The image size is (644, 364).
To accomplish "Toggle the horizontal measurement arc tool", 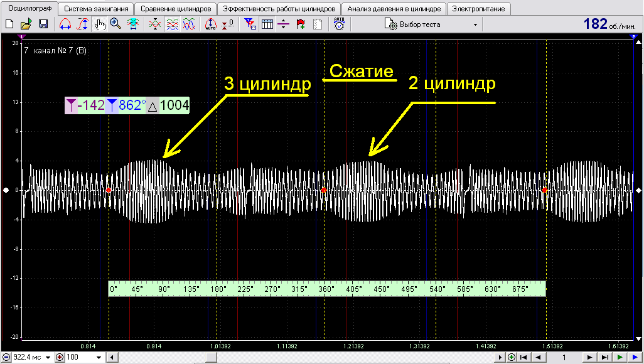I will tap(65, 24).
